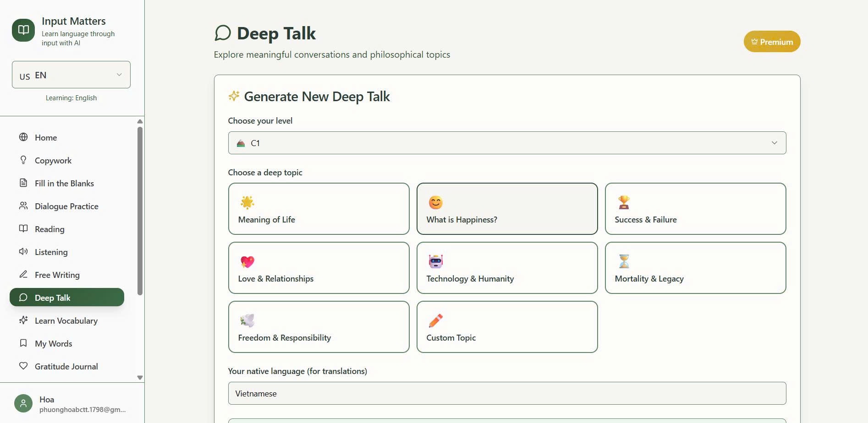Click the Learn Vocabulary sparkle icon

click(x=23, y=320)
